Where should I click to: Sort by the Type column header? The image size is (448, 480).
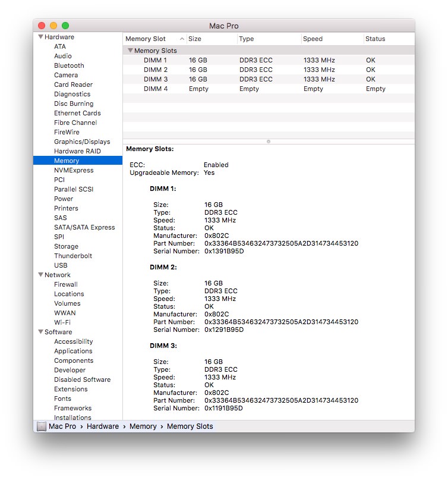click(269, 39)
